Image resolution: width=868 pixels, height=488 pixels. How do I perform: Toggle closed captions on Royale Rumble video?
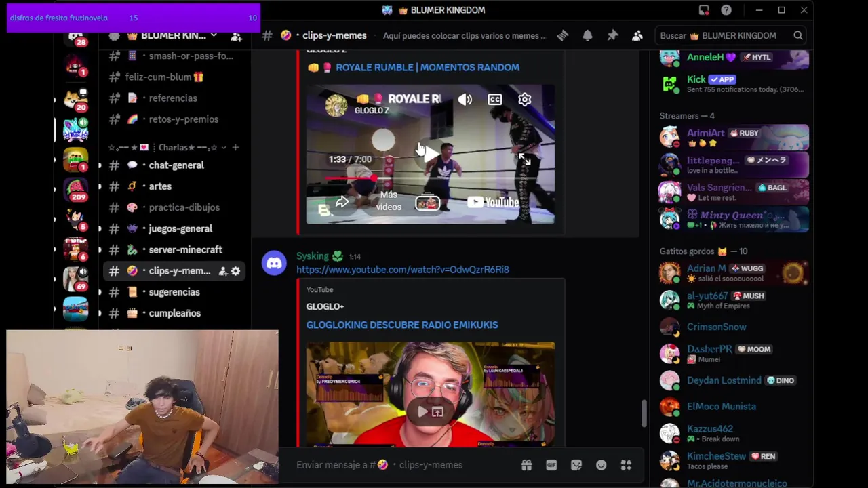[x=495, y=100]
